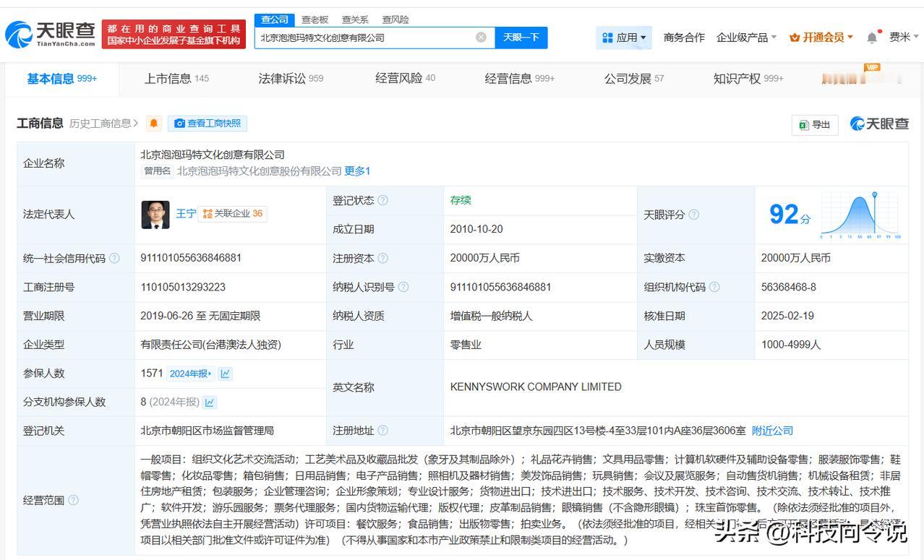Image resolution: width=924 pixels, height=560 pixels.
Task: Select the 知识产权 tab
Action: coord(748,79)
